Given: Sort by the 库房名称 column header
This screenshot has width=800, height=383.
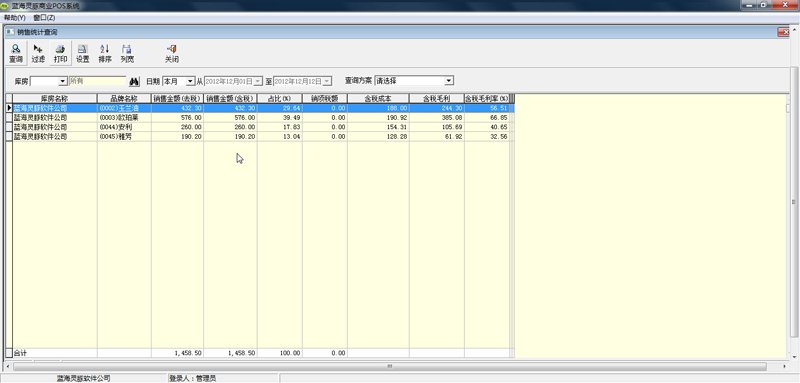Looking at the screenshot, I should pos(55,98).
